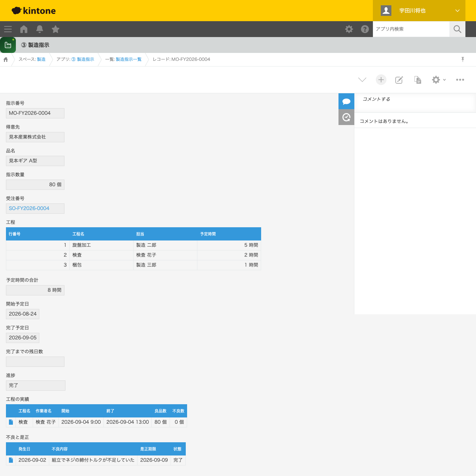Viewport: 476px width, 476px height.
Task: Show the change history tab icon
Action: [346, 117]
